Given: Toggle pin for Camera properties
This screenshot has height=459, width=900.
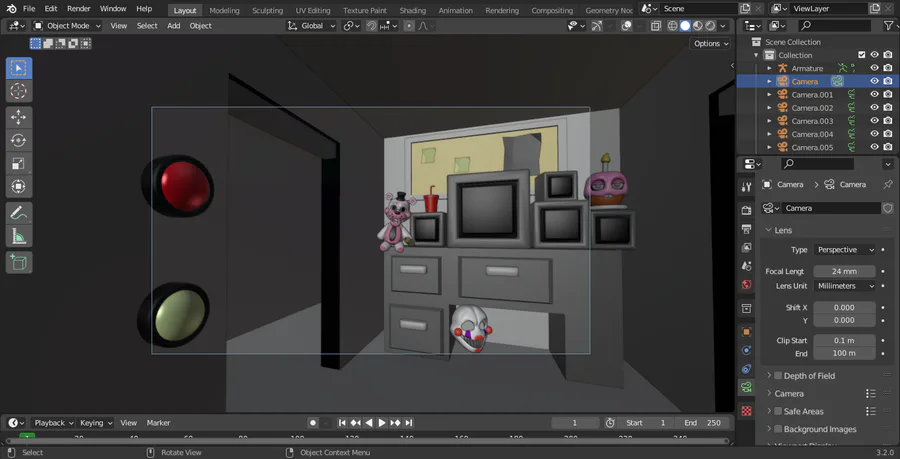Looking at the screenshot, I should point(888,185).
